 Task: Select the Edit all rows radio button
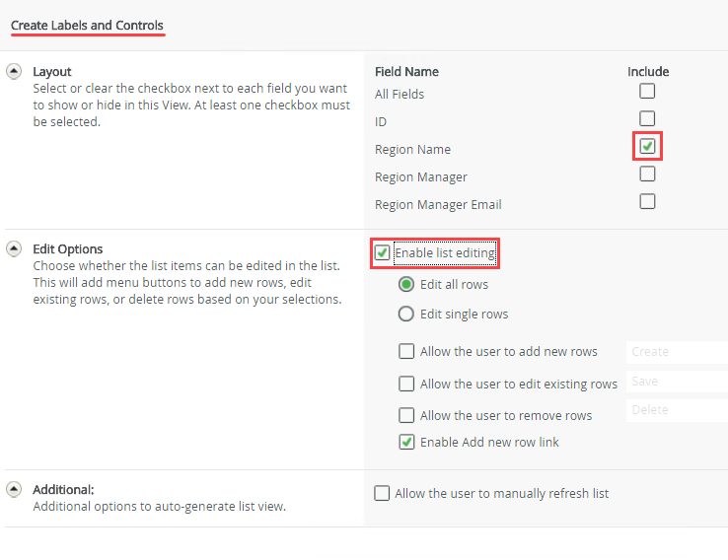(x=405, y=285)
